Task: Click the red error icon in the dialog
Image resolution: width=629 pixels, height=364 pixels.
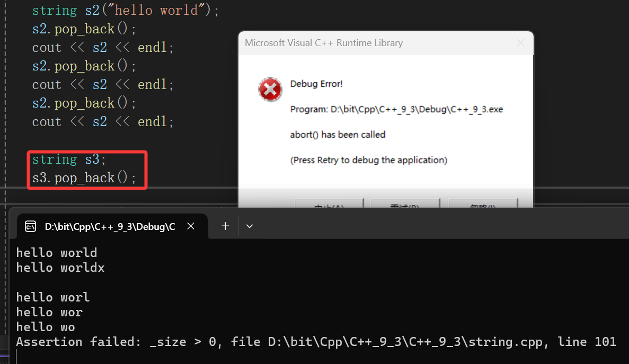Action: click(x=270, y=89)
